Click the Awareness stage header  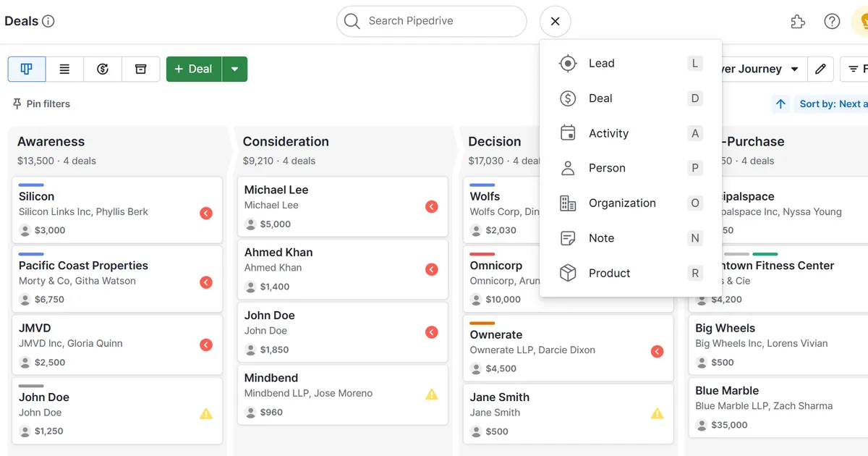pyautogui.click(x=51, y=142)
